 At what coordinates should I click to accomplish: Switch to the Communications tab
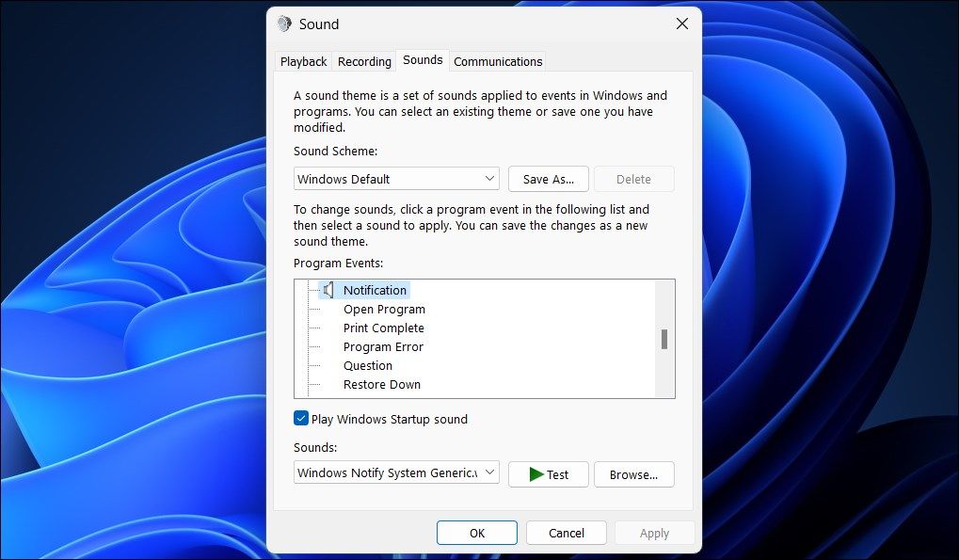pos(497,60)
